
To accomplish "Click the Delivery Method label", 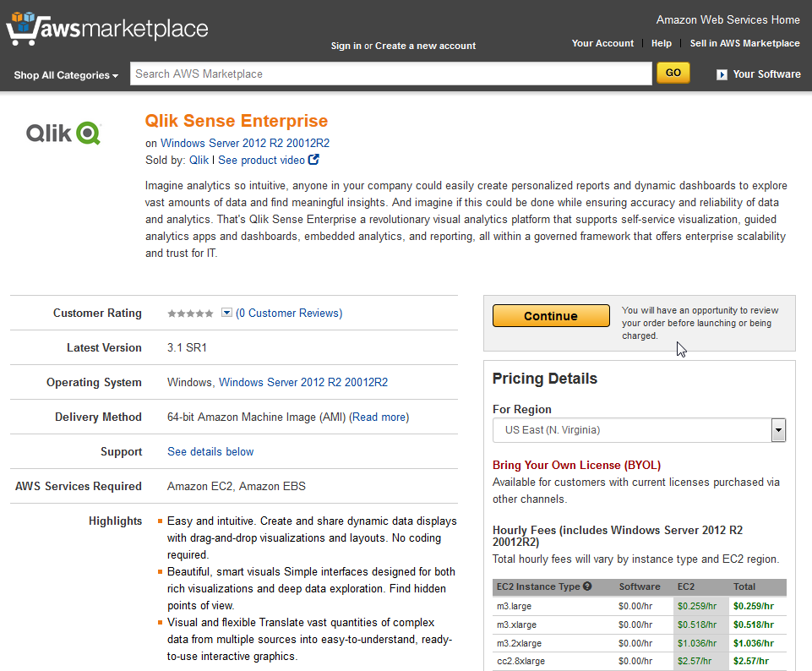I will (98, 417).
